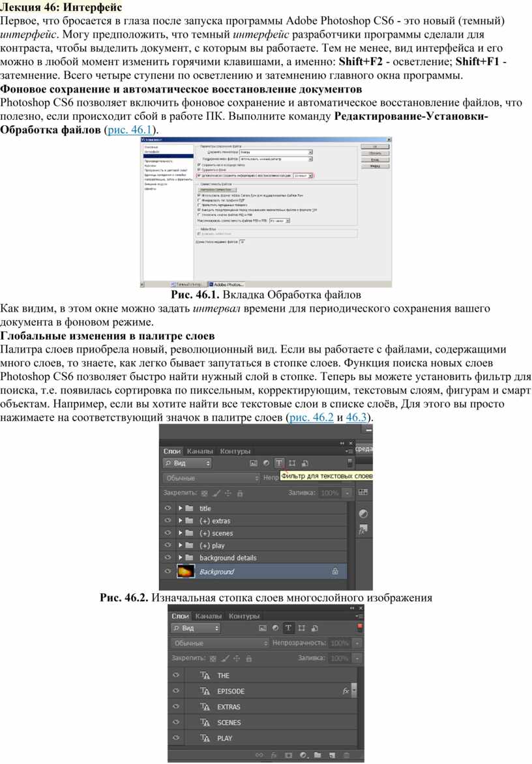Expand the (+) play layer group
The image size is (532, 764).
click(180, 545)
